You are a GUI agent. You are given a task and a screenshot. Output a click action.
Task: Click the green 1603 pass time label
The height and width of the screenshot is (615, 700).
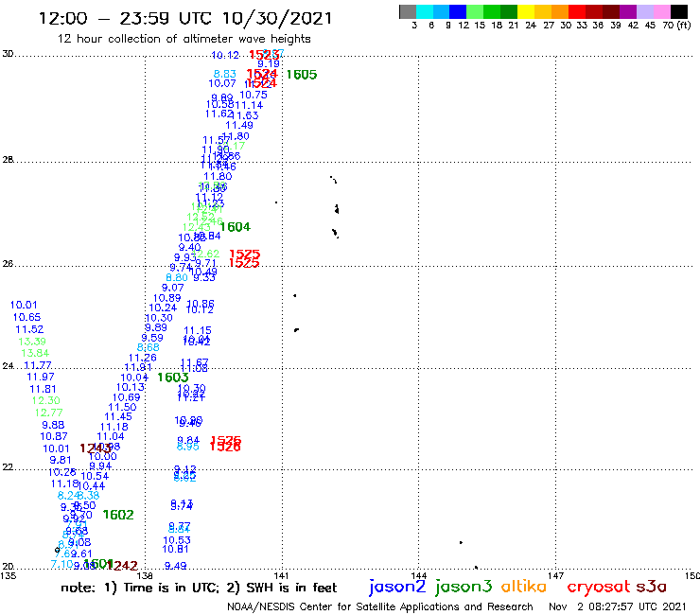(173, 378)
